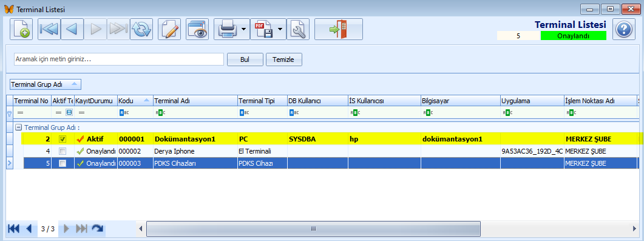This screenshot has height=241, width=644.
Task: Sort by Uygulama column header
Action: coord(532,101)
